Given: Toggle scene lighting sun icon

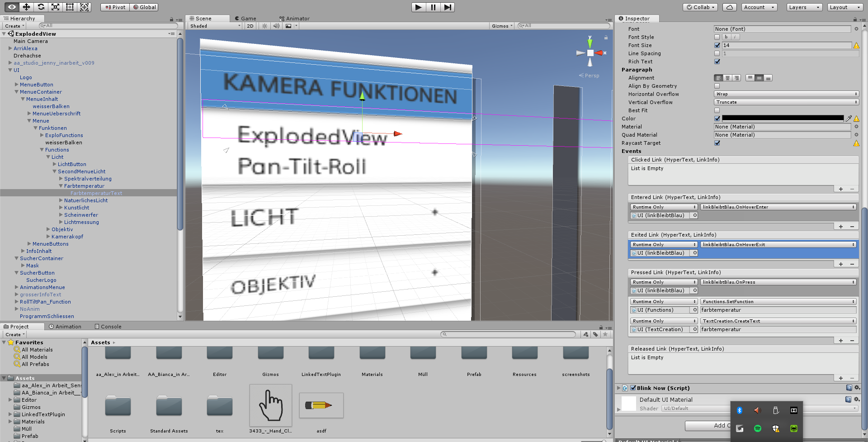Looking at the screenshot, I should click(265, 26).
